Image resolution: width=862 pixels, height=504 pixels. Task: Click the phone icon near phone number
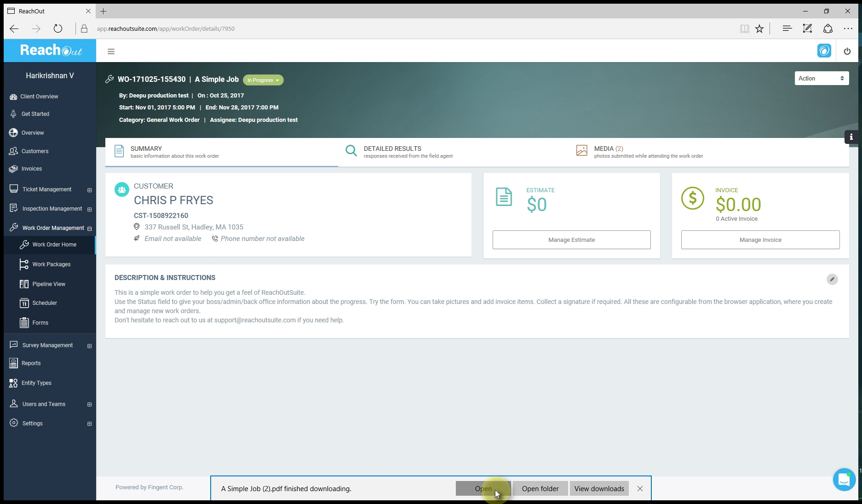point(215,239)
